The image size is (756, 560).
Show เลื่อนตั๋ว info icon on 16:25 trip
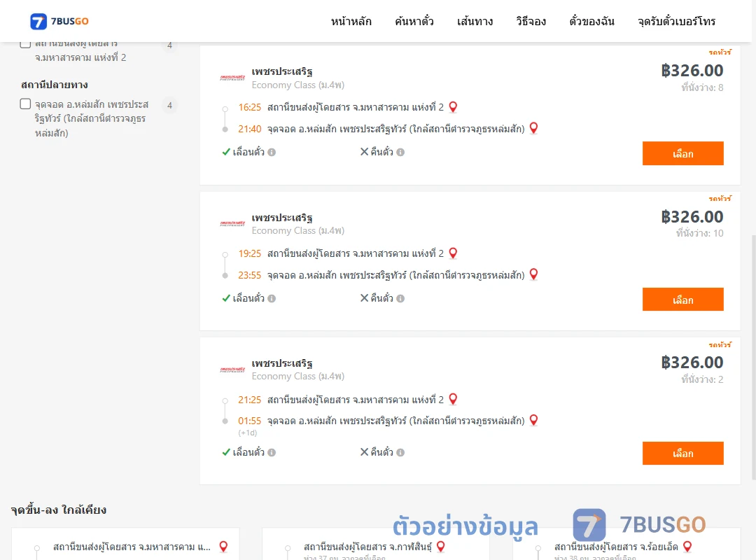[272, 153]
